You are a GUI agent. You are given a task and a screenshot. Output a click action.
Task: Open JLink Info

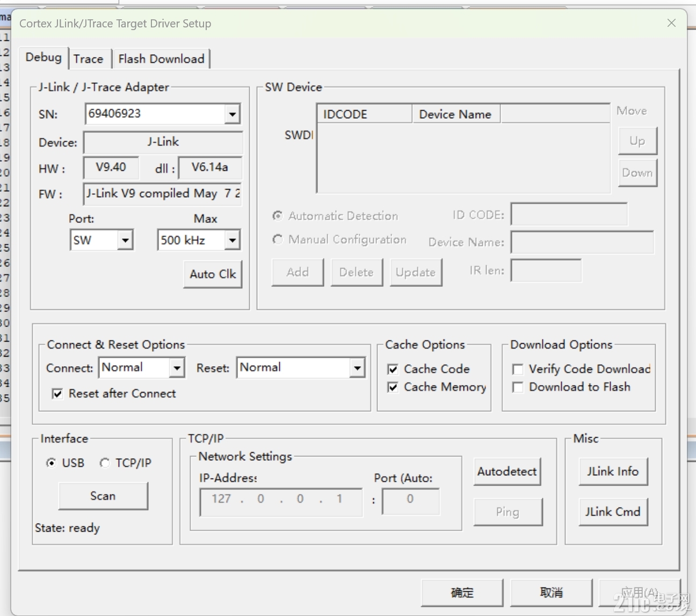point(613,472)
